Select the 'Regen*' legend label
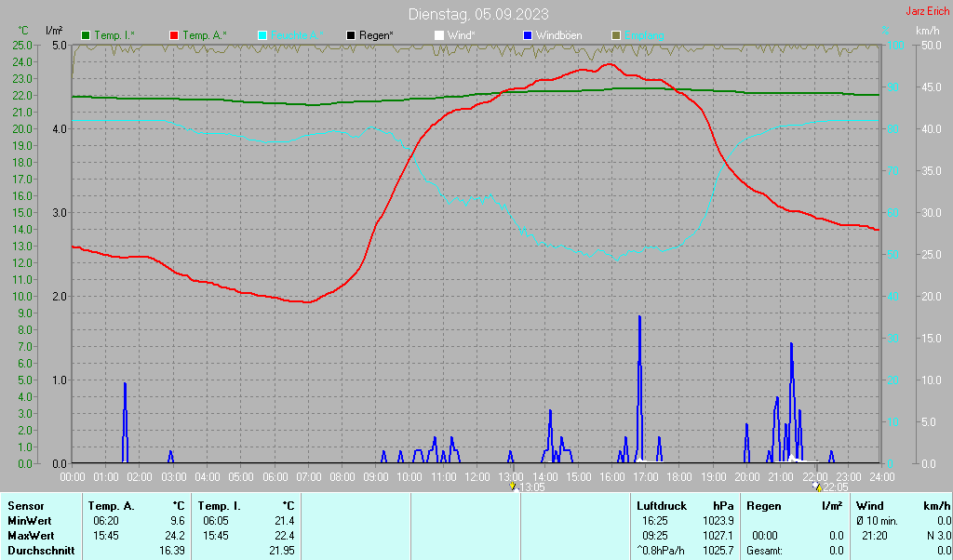Image resolution: width=953 pixels, height=560 pixels. click(x=376, y=36)
